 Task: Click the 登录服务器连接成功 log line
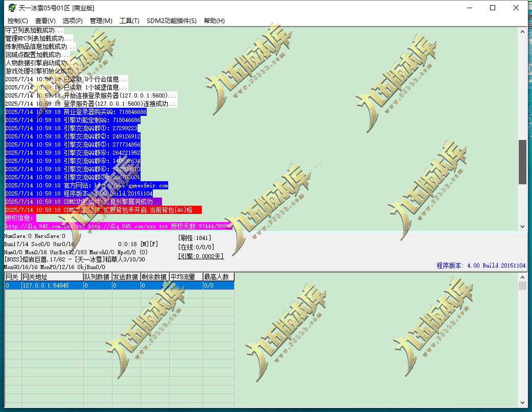pyautogui.click(x=91, y=104)
